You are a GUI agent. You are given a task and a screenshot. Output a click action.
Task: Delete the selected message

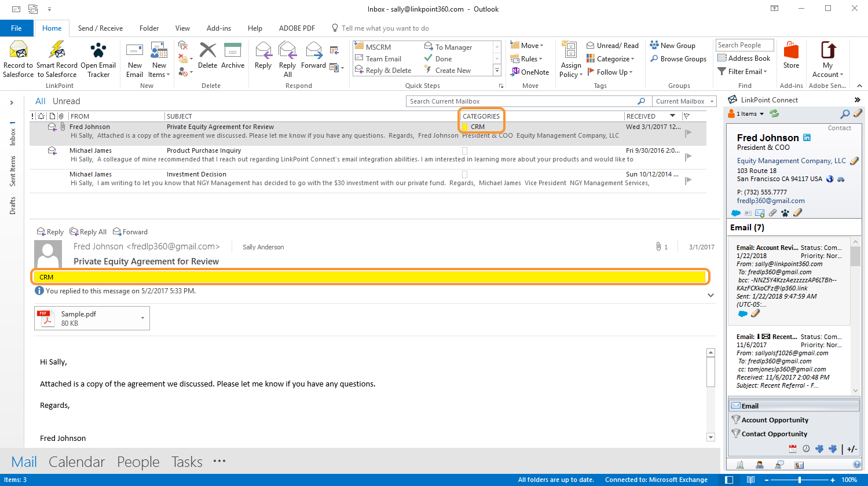(x=207, y=56)
